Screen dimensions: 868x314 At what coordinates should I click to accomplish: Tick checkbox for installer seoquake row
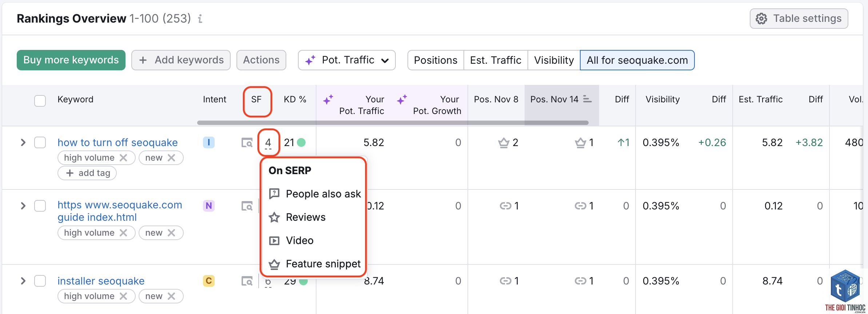(40, 281)
